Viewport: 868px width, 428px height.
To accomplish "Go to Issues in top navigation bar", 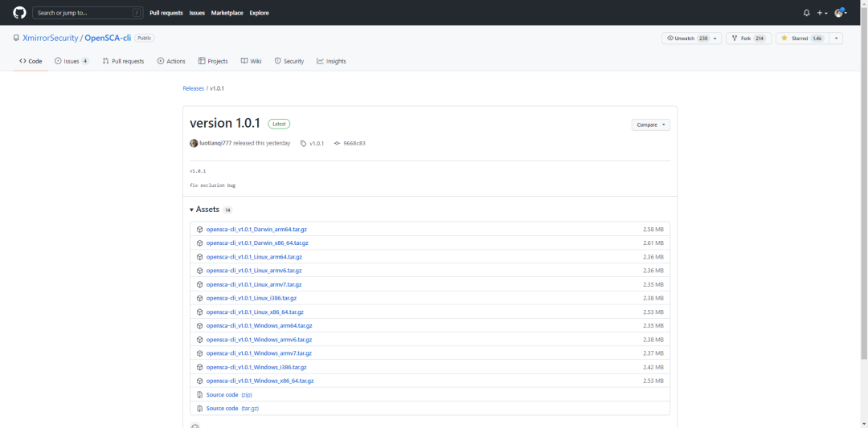I will (x=197, y=13).
